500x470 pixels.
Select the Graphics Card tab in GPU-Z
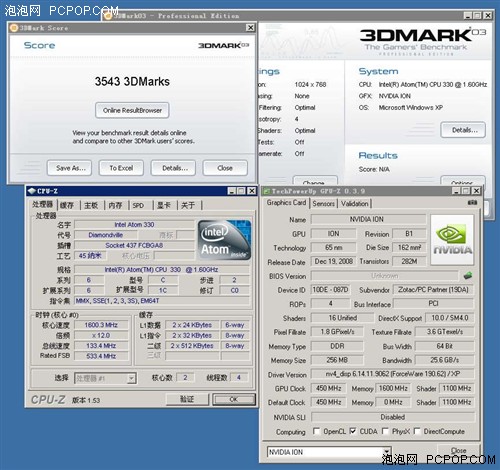tap(286, 202)
